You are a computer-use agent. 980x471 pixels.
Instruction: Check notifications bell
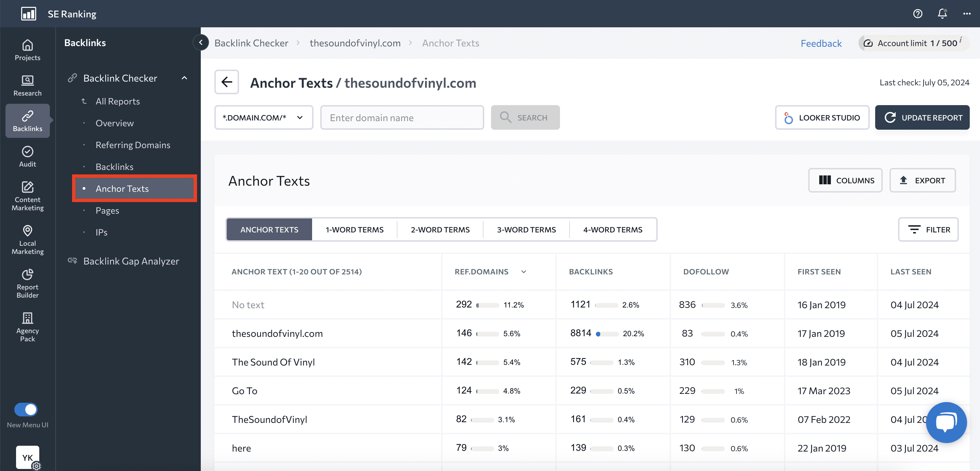[x=942, y=14]
